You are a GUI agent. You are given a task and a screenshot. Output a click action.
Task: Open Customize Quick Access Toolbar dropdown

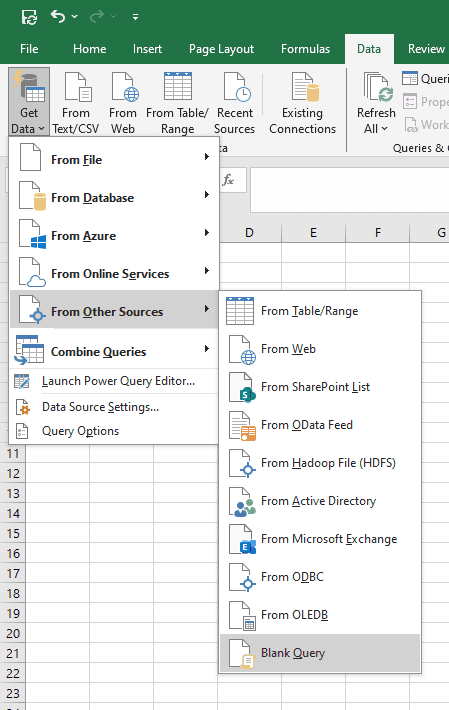(x=135, y=17)
